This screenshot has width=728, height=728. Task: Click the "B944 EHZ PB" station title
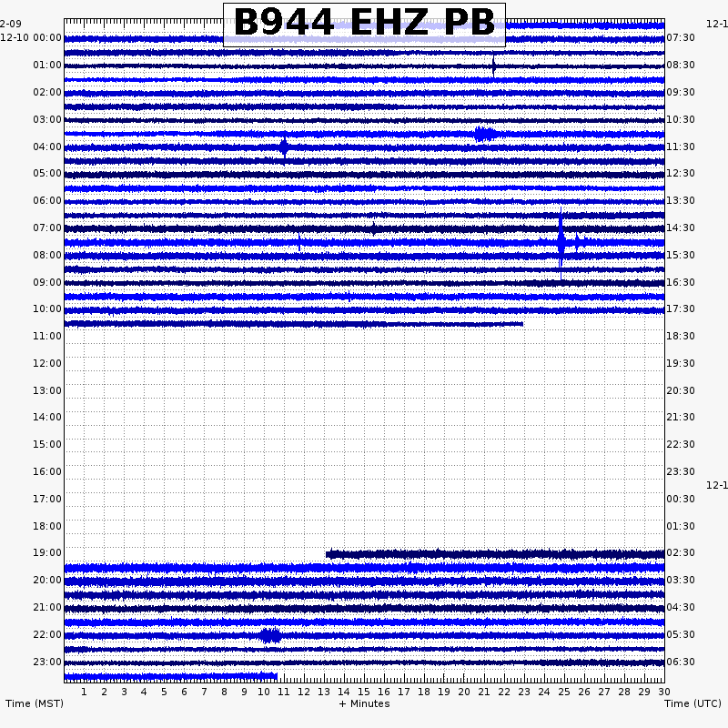click(x=365, y=22)
